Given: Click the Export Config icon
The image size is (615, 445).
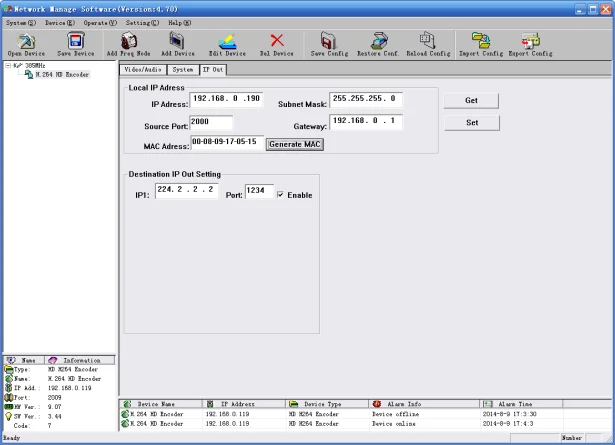Looking at the screenshot, I should pos(532,41).
